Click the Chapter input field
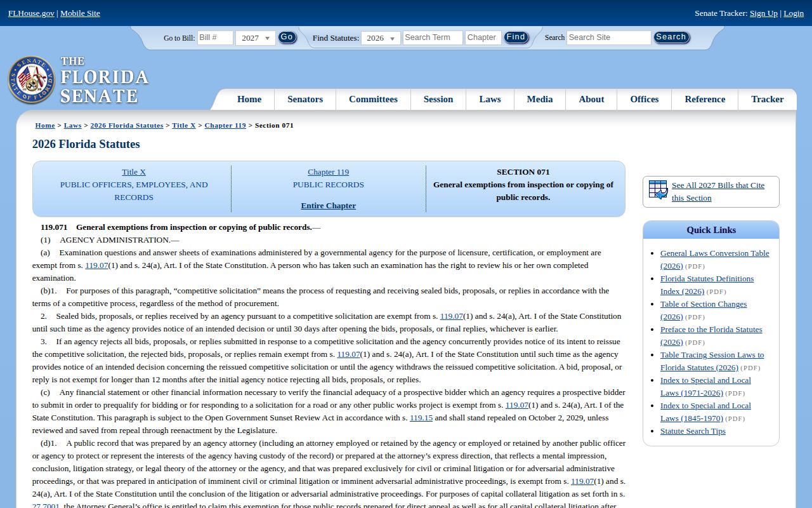The height and width of the screenshot is (508, 812). coord(483,37)
